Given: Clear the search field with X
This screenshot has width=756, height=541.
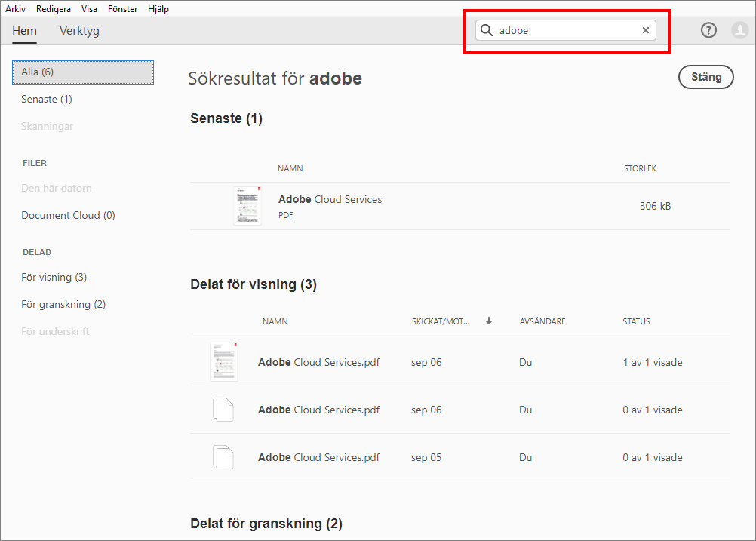Looking at the screenshot, I should tap(645, 30).
